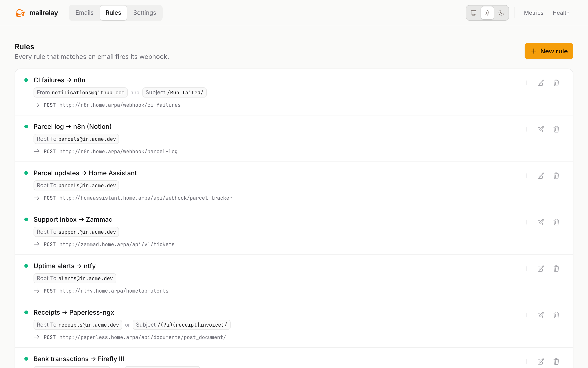Edit the Bank transactions → Firefly III rule
Viewport: 588px width, 368px height.
[541, 362]
